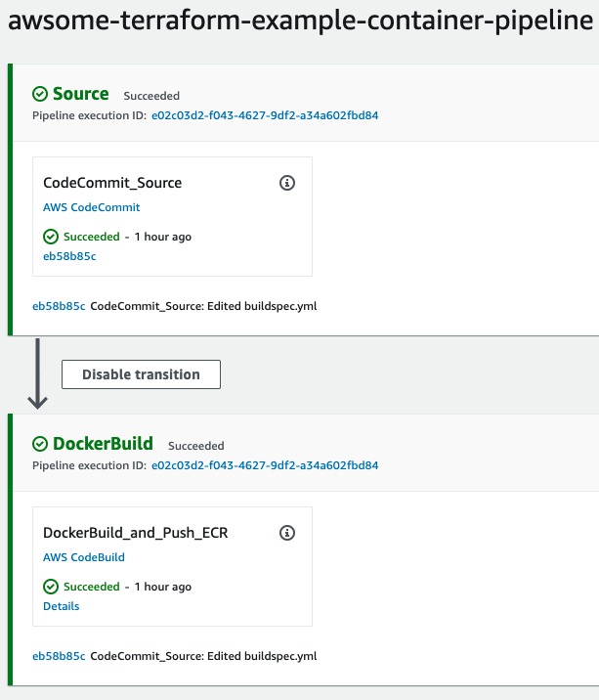The image size is (599, 700).
Task: Open DockerBuild action Details link
Action: (x=62, y=606)
